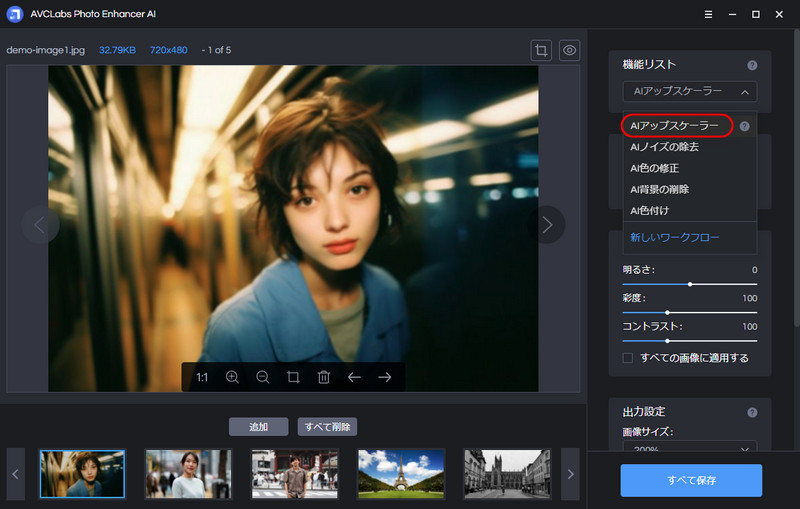Adjust the 彩度 slider
This screenshot has height=509, width=800.
pos(690,312)
